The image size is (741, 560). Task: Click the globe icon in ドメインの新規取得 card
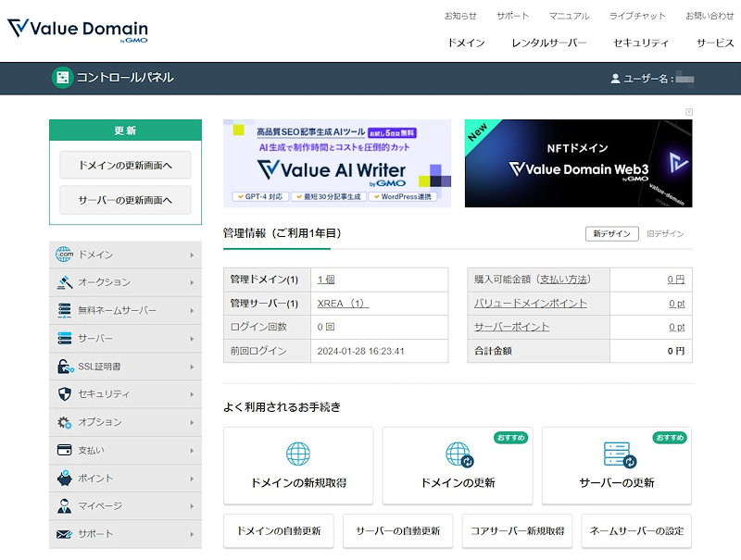[x=298, y=454]
